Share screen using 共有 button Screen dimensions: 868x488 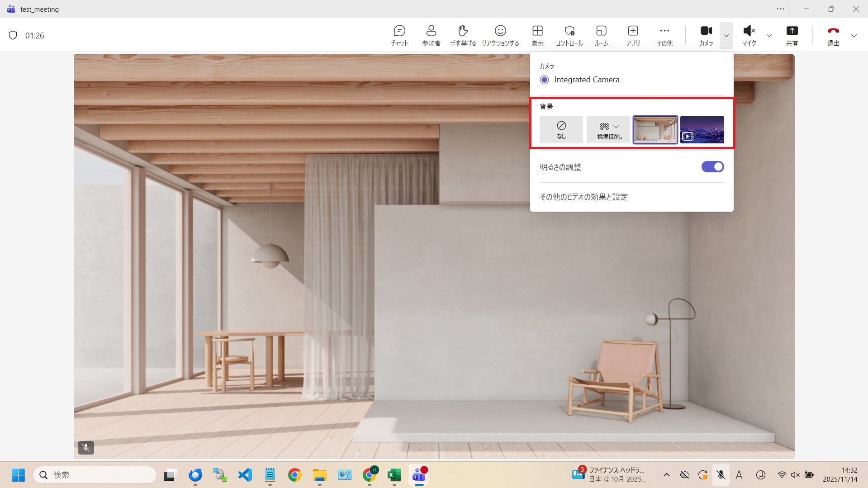pos(792,35)
